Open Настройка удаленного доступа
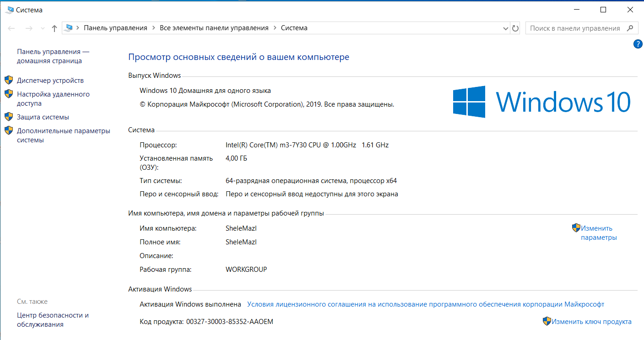This screenshot has width=644, height=340. click(x=53, y=99)
